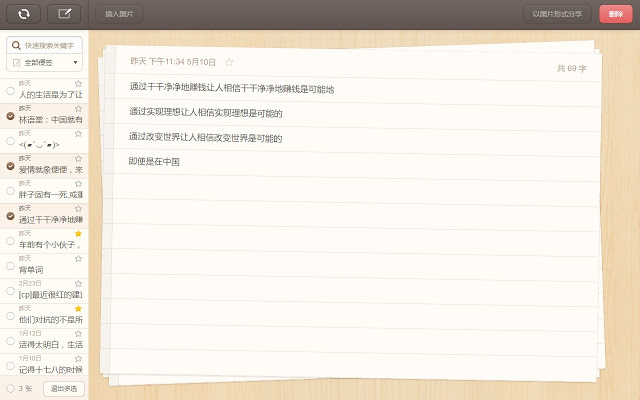The height and width of the screenshot is (400, 640).
Task: Click the line 即使是在中国 in the note
Action: pos(154,162)
